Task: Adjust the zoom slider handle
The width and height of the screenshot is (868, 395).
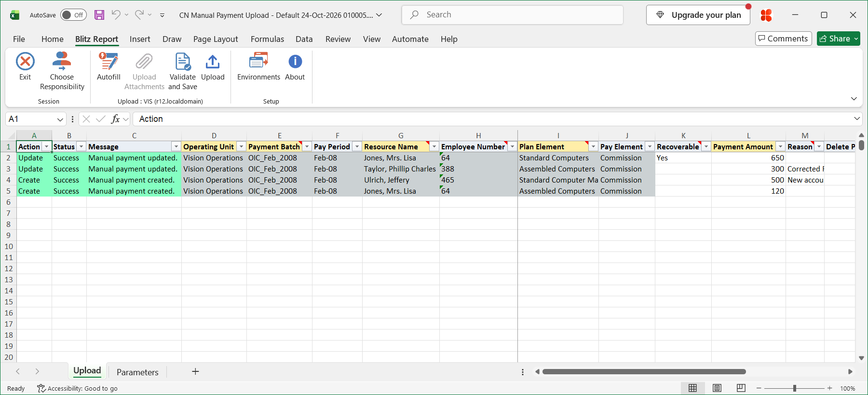Action: [x=795, y=388]
